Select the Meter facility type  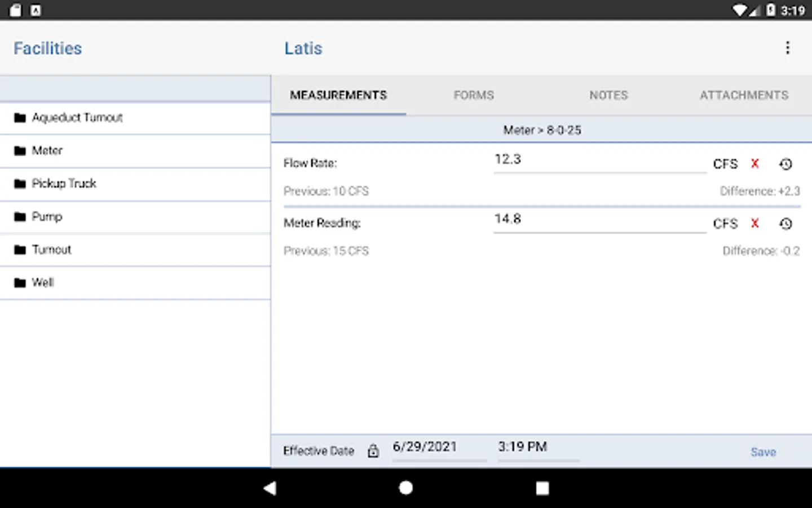(x=135, y=151)
